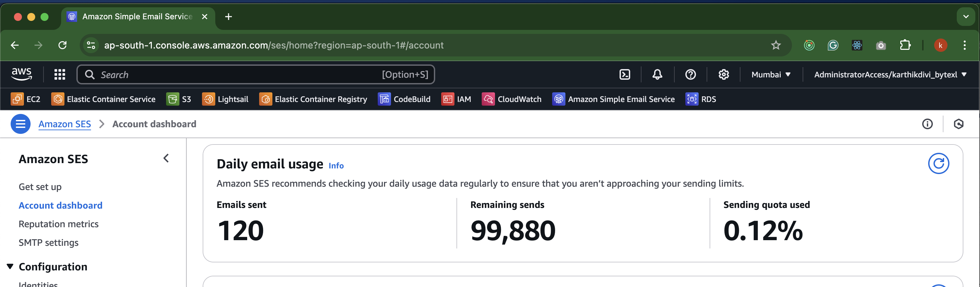Open AWS CloudShell terminal icon

click(x=625, y=75)
